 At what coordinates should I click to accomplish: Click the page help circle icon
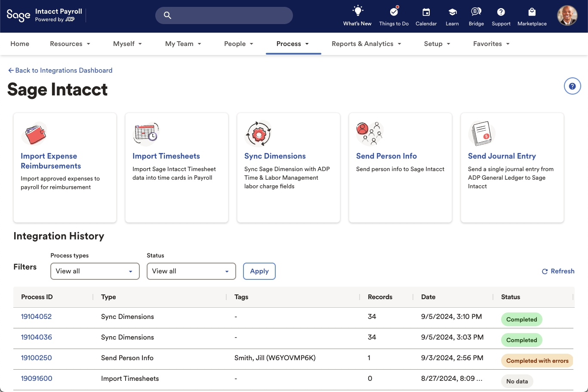572,86
